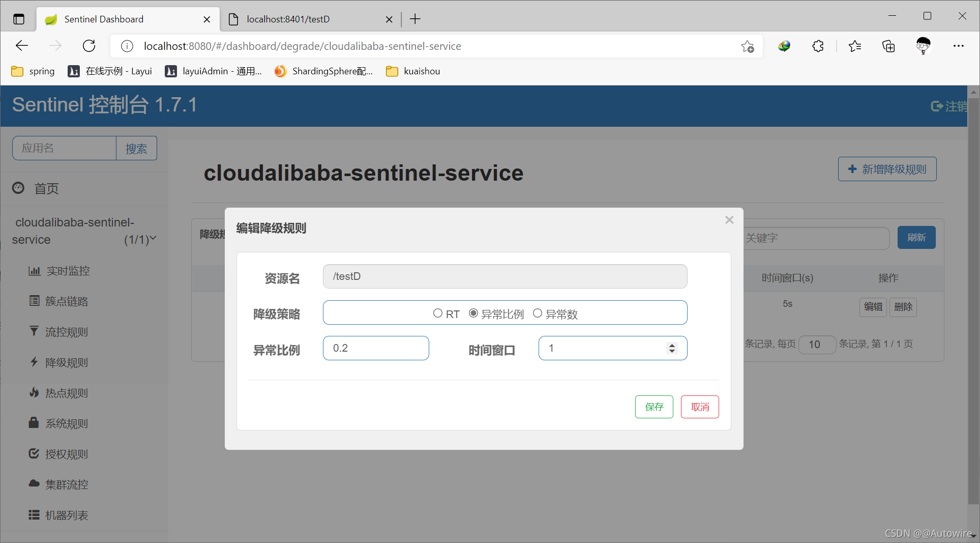Open the browser Settings and more menu
This screenshot has height=543, width=980.
(959, 46)
